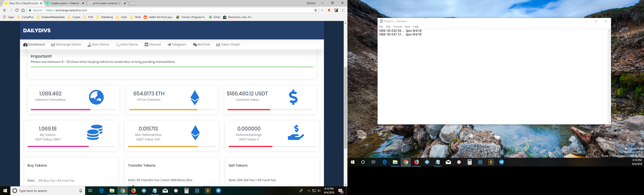Close the Daily Divs tab
This screenshot has height=195, width=644.
[41, 3]
